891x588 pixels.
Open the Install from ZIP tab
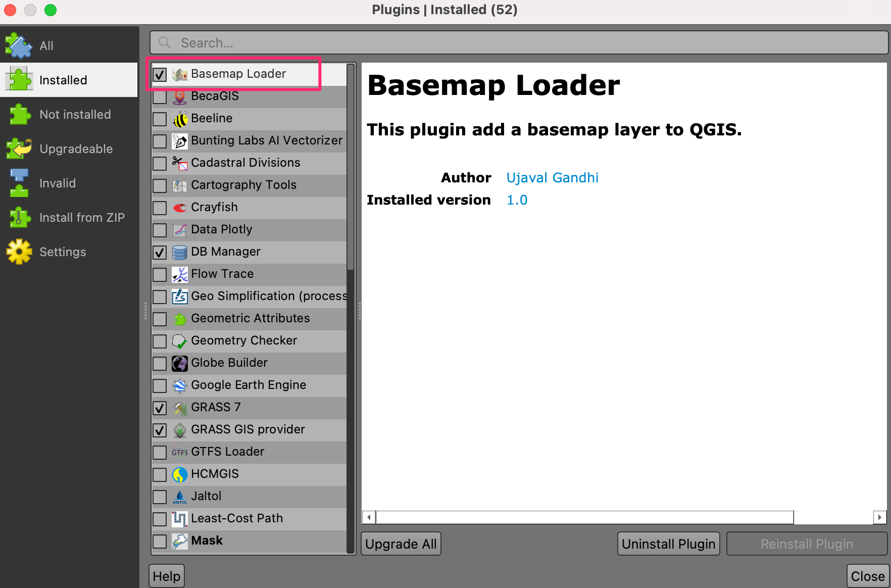(69, 217)
